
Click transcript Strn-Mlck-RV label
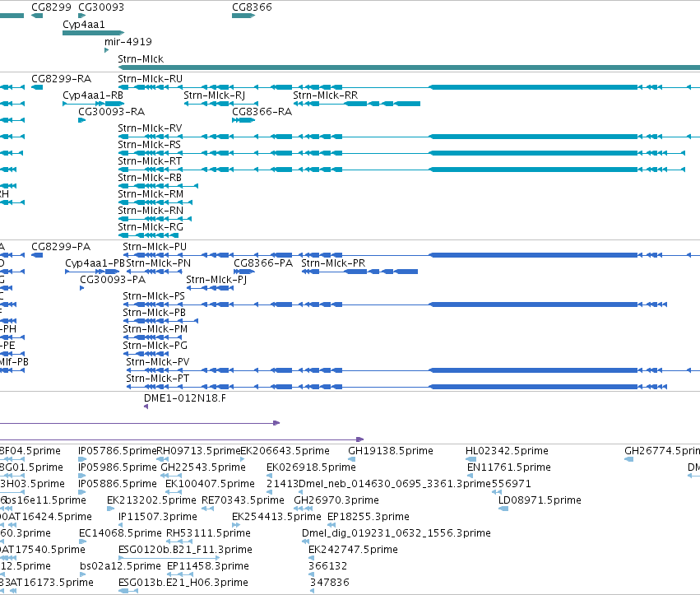pos(150,128)
